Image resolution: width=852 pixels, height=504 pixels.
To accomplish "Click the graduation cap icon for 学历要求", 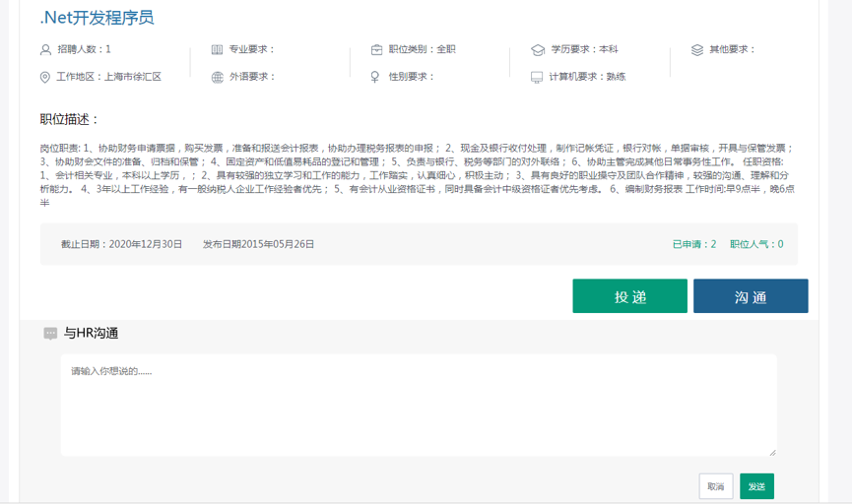I will tap(537, 49).
